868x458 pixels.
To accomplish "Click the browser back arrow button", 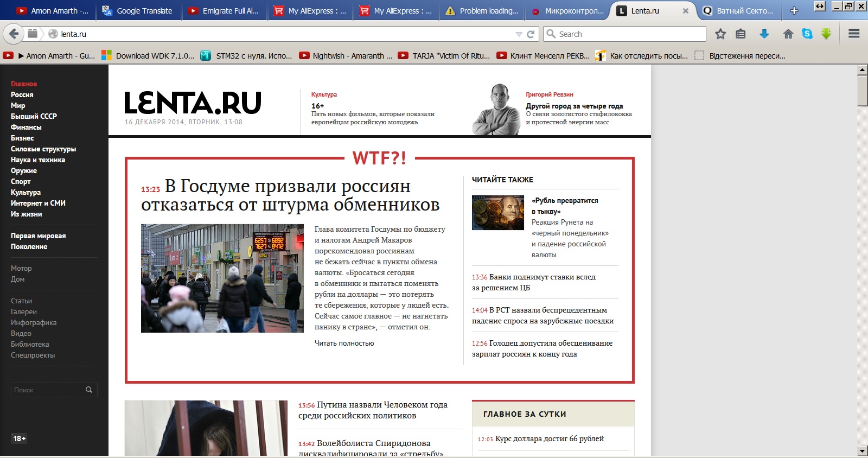I will [14, 34].
